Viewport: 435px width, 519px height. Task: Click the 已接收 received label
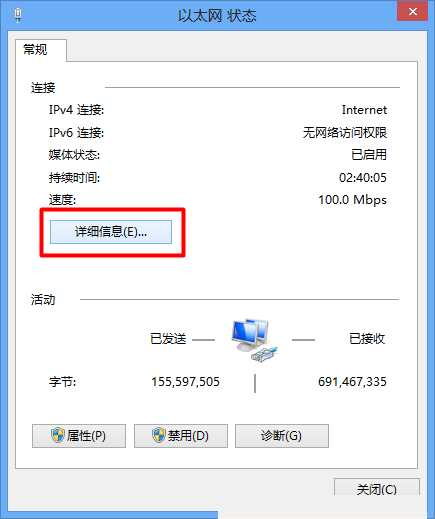click(367, 339)
